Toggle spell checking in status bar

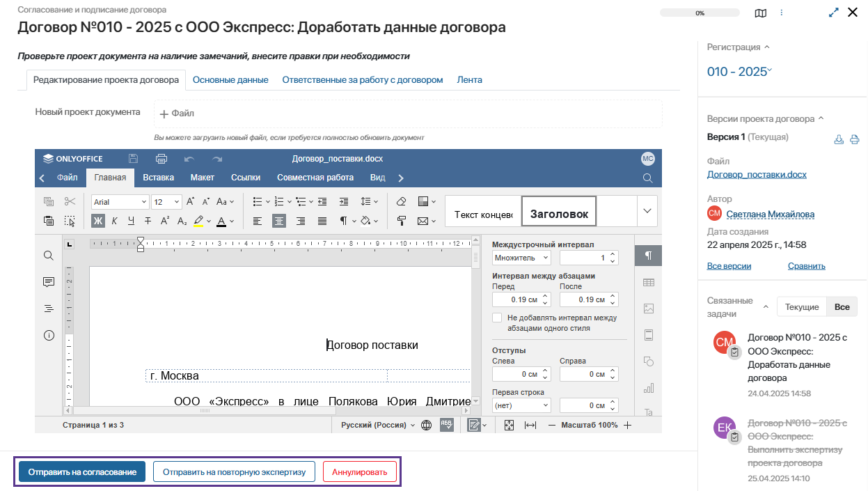(x=447, y=425)
